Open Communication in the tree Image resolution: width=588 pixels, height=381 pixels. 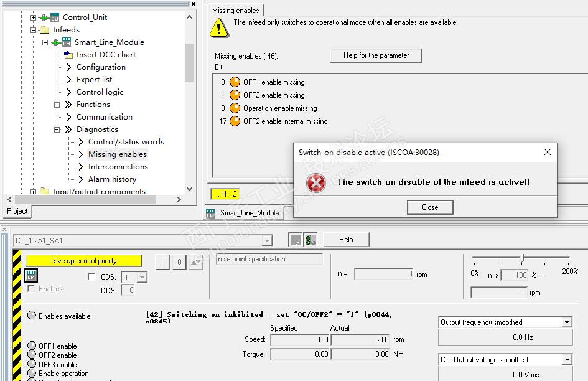[105, 117]
